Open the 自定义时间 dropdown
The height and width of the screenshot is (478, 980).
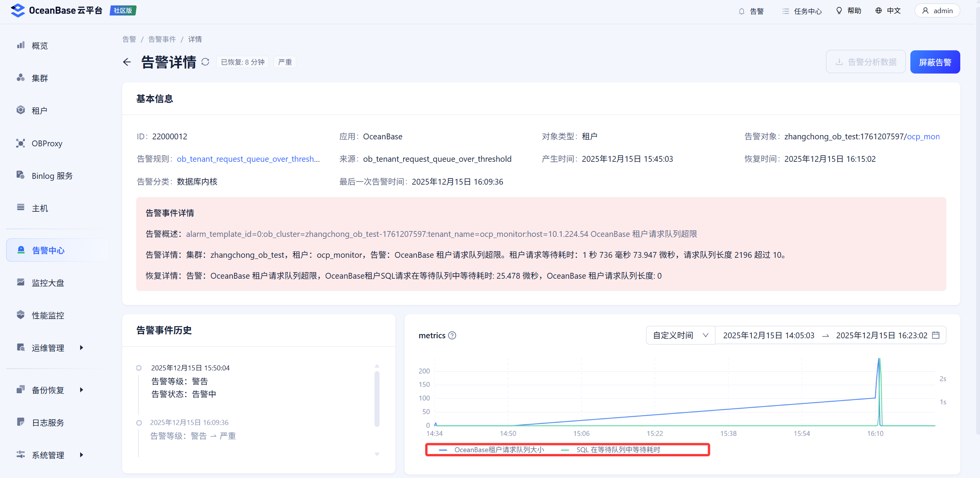tap(680, 335)
